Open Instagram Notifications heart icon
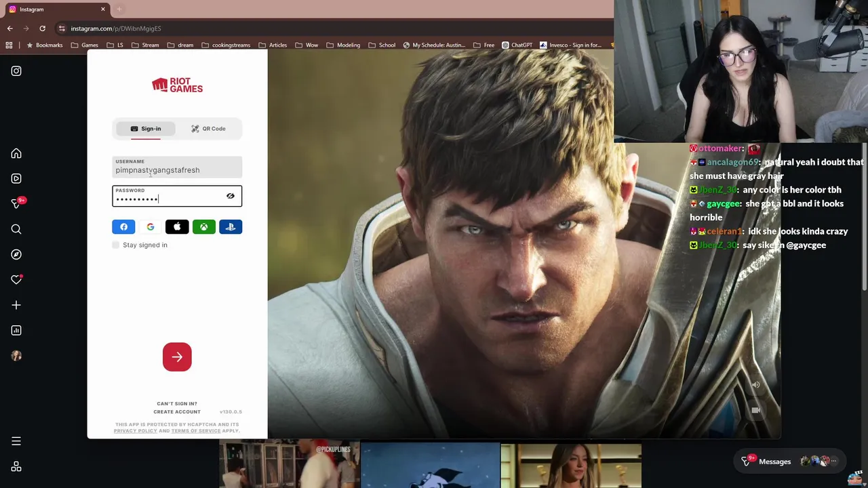The image size is (868, 488). (16, 280)
